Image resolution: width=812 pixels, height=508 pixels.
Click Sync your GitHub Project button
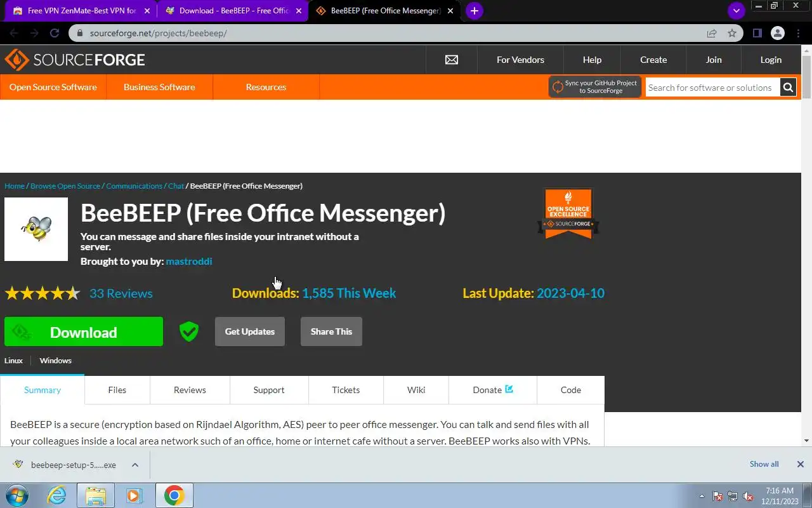click(595, 87)
